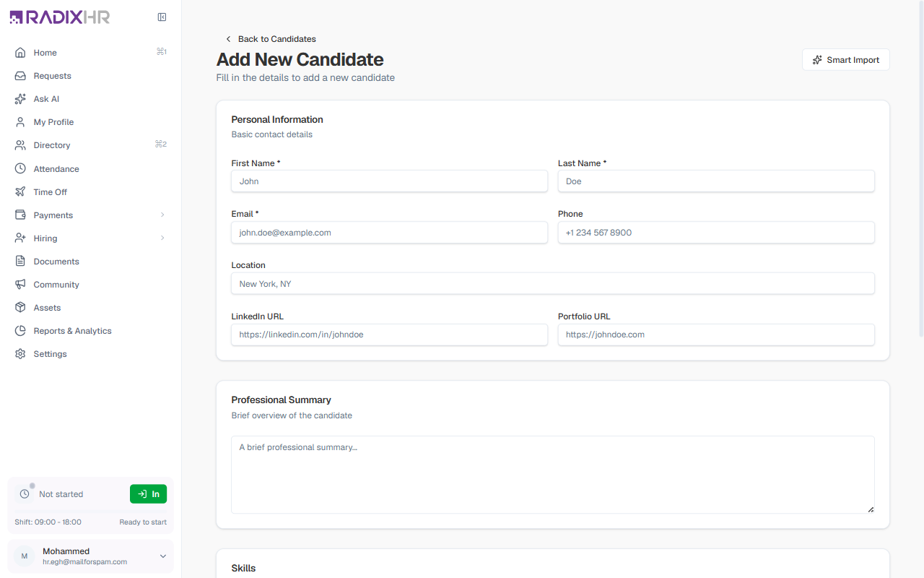Open Time Off section
This screenshot has height=578, width=924.
pos(90,192)
